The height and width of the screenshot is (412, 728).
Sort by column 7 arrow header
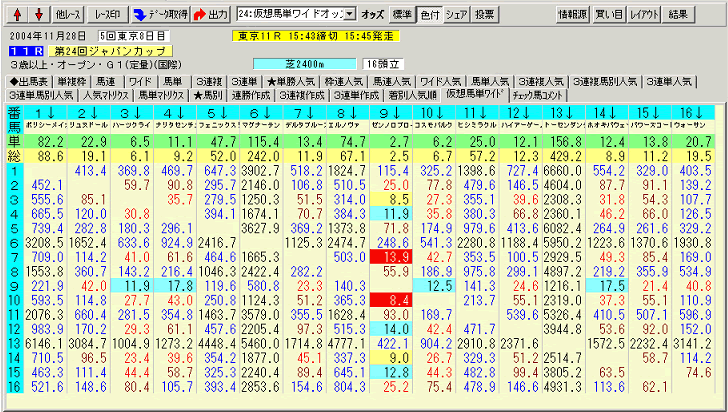pyautogui.click(x=305, y=112)
